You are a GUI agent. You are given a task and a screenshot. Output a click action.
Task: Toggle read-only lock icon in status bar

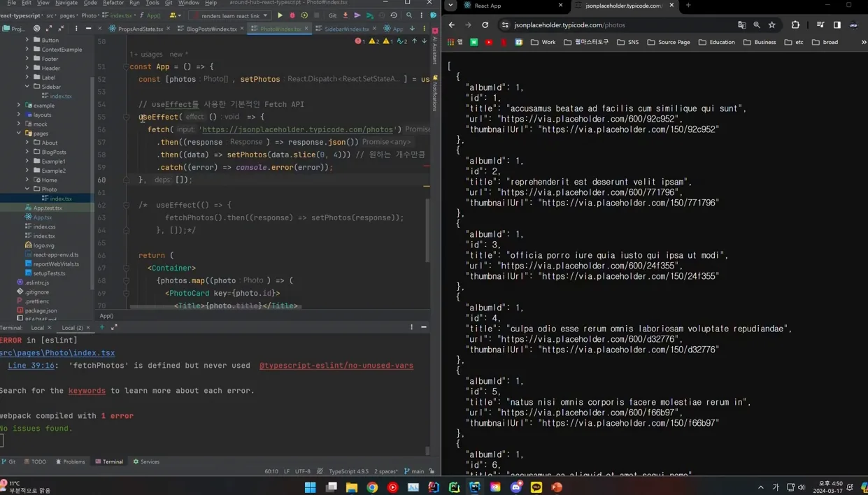click(432, 471)
